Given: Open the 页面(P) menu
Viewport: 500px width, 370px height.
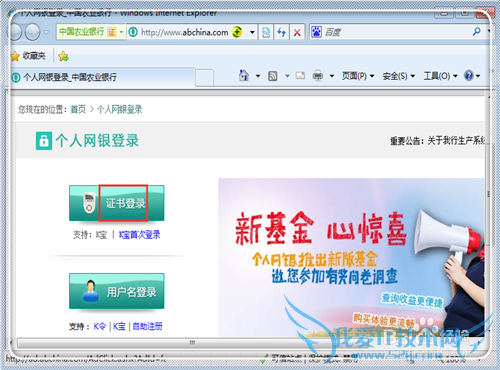Looking at the screenshot, I should [358, 76].
